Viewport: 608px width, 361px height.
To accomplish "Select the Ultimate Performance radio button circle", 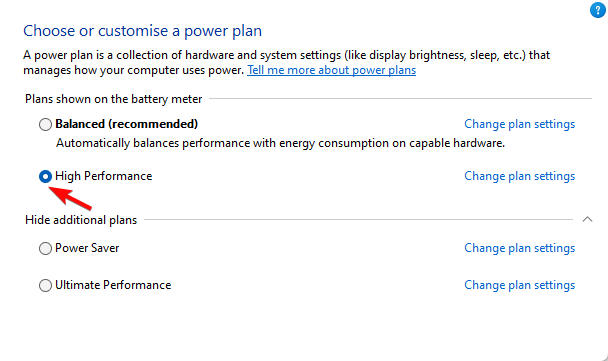I will [x=45, y=285].
